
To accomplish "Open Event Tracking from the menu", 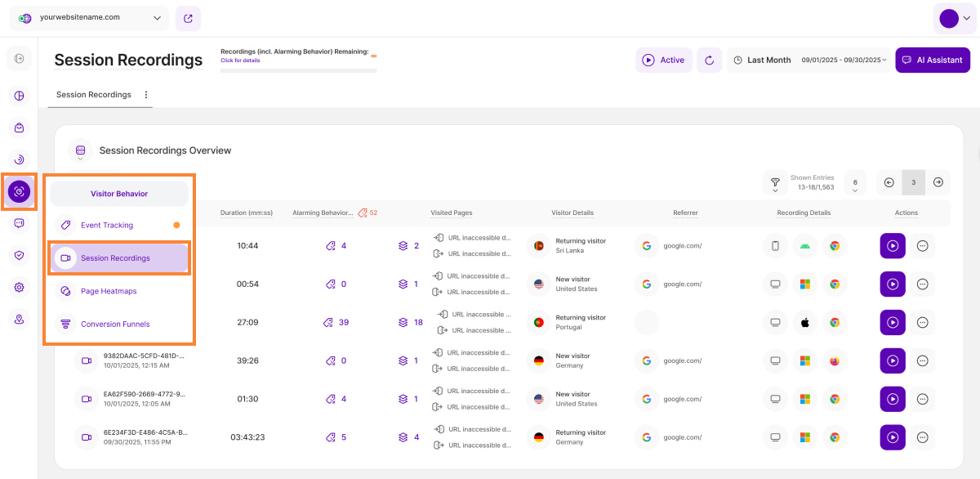I will point(106,225).
